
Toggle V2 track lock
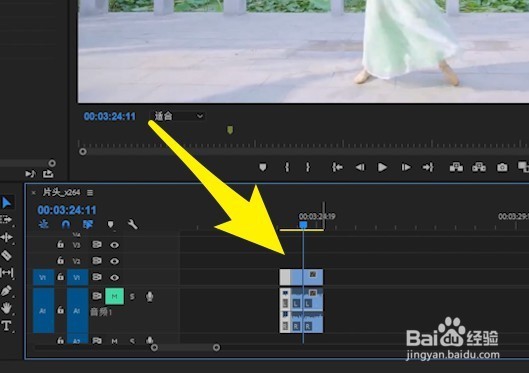[60, 260]
